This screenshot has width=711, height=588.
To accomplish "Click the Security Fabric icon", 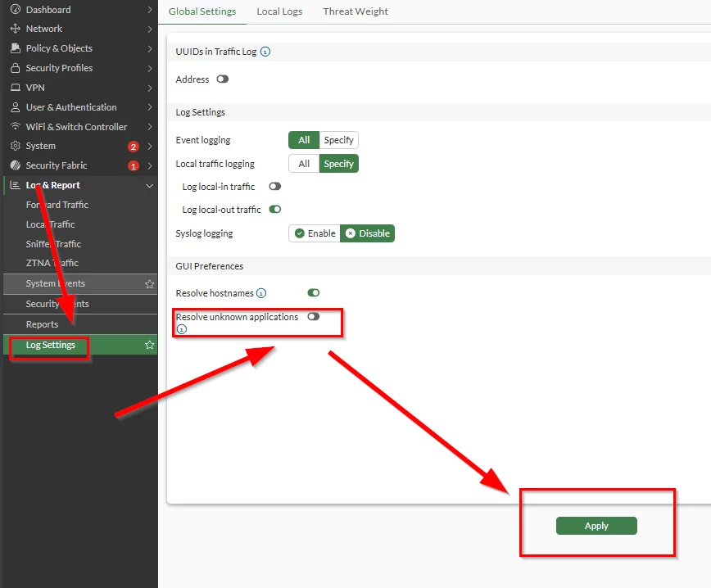I will point(15,165).
